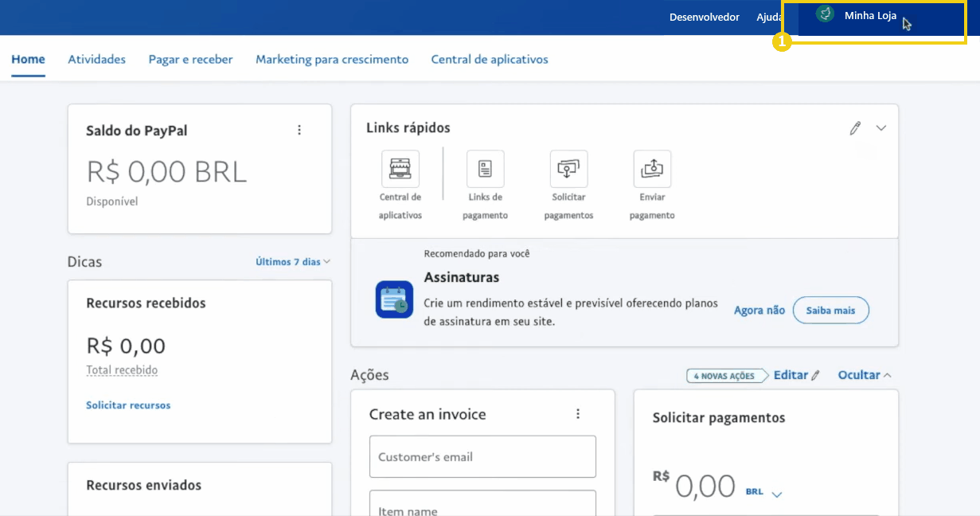Click the Recomendado para você label
Image resolution: width=980 pixels, height=516 pixels.
tap(477, 254)
